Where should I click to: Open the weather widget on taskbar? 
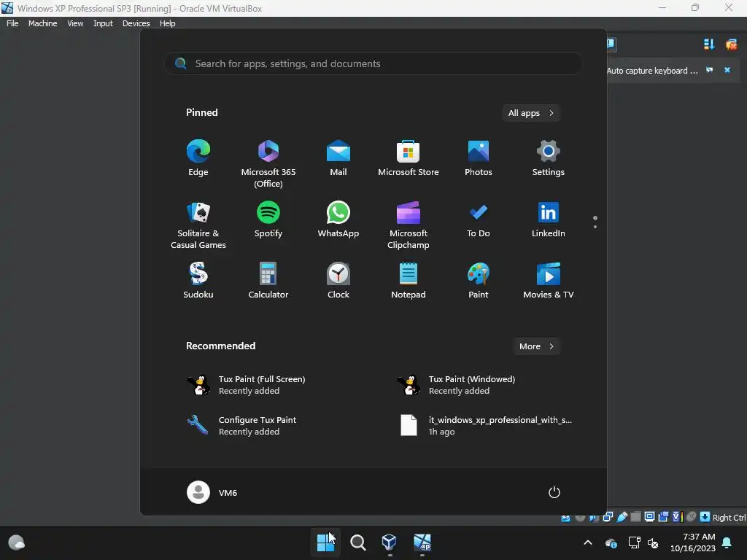click(17, 542)
